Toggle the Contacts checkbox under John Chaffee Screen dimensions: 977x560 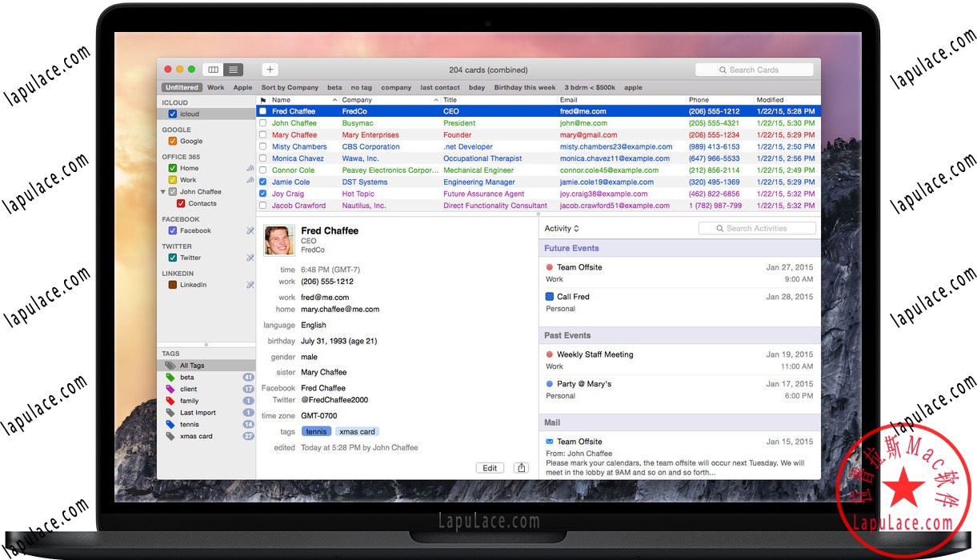coord(181,204)
